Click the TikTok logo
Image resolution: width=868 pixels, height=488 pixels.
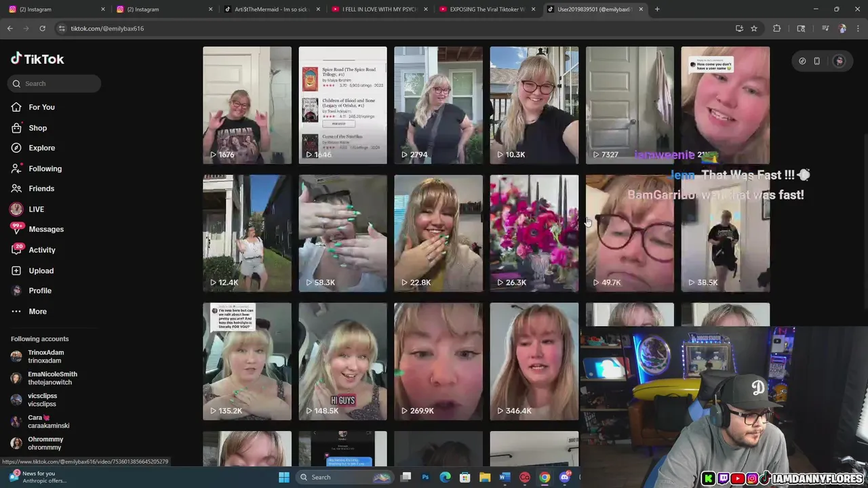point(37,59)
